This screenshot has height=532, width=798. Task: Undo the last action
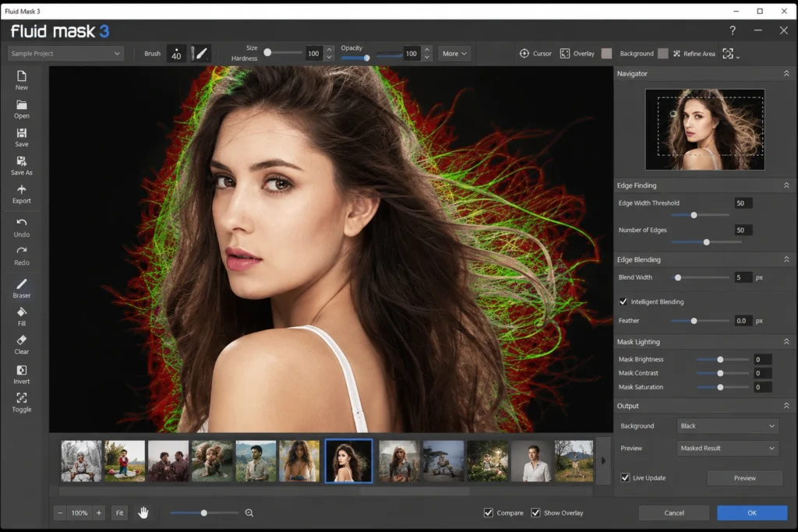point(21,223)
